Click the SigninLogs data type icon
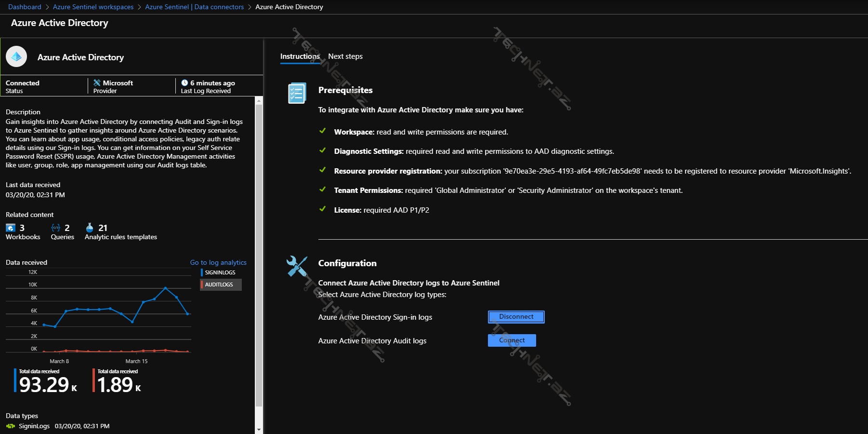Screen dimensions: 868x434 coord(11,426)
